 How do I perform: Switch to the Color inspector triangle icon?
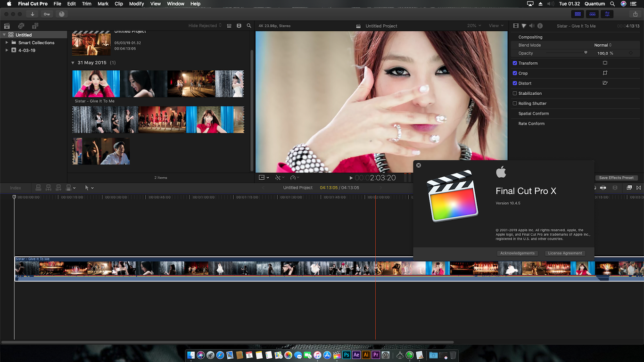[524, 26]
